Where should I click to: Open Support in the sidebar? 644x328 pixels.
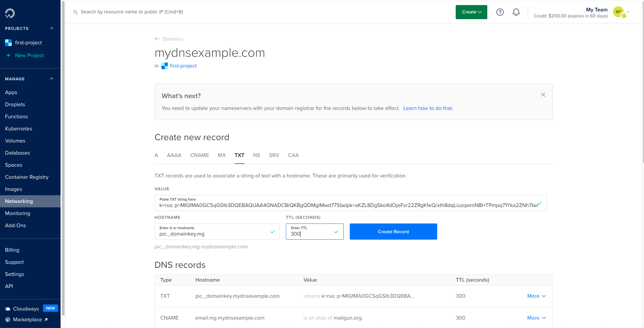pos(14,262)
